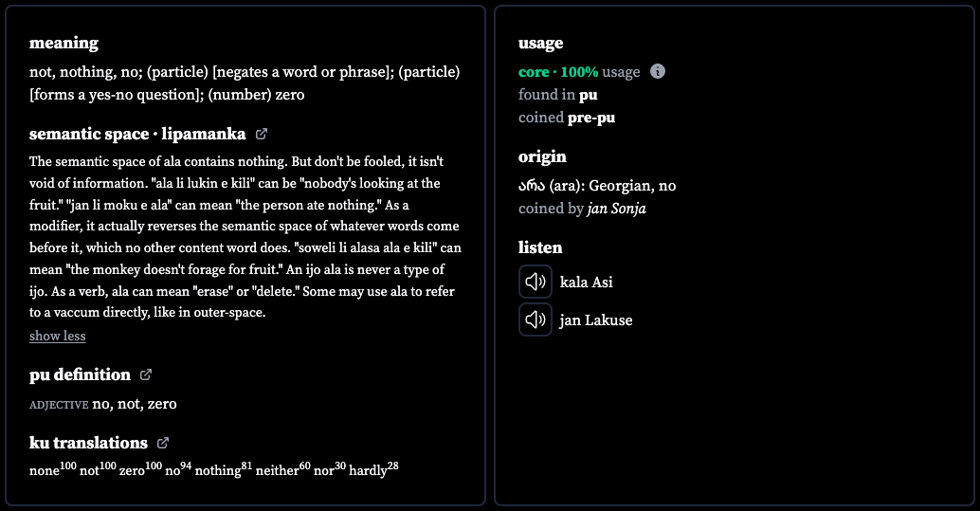
Task: Click the core · 100% usage label
Action: (x=579, y=72)
